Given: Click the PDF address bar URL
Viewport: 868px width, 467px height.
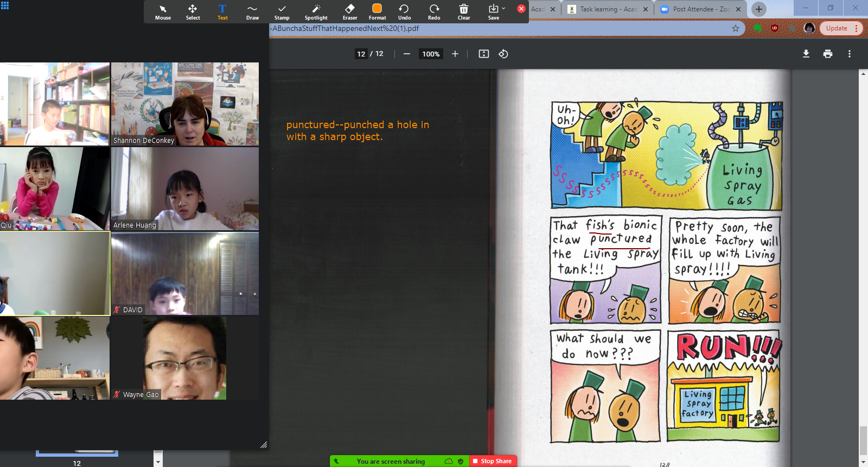Looking at the screenshot, I should (346, 28).
